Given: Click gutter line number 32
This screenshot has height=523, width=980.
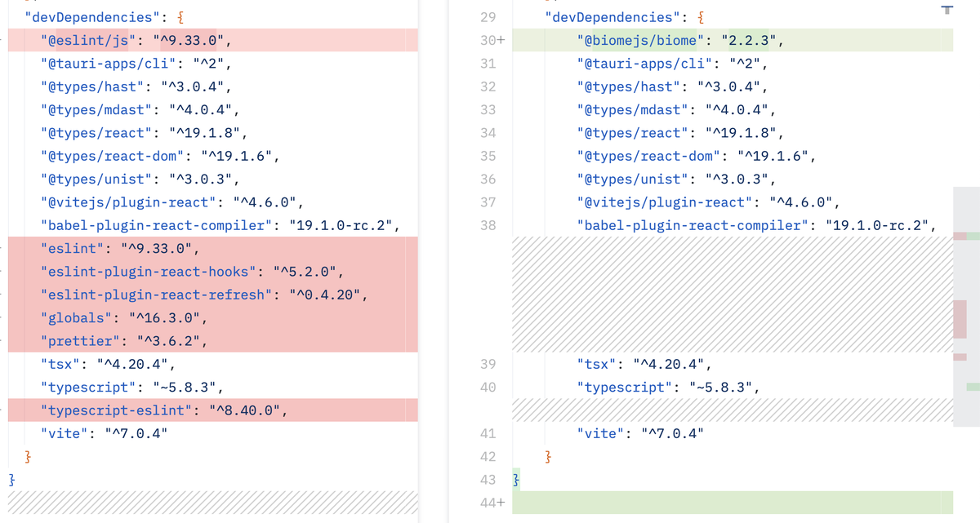Looking at the screenshot, I should point(488,86).
